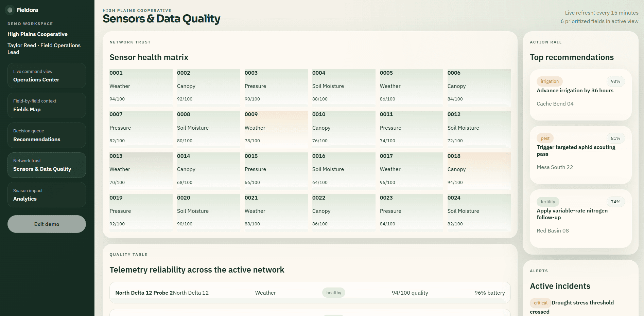The image size is (644, 316).
Task: Click Red Basin 08 field name
Action: pyautogui.click(x=553, y=231)
